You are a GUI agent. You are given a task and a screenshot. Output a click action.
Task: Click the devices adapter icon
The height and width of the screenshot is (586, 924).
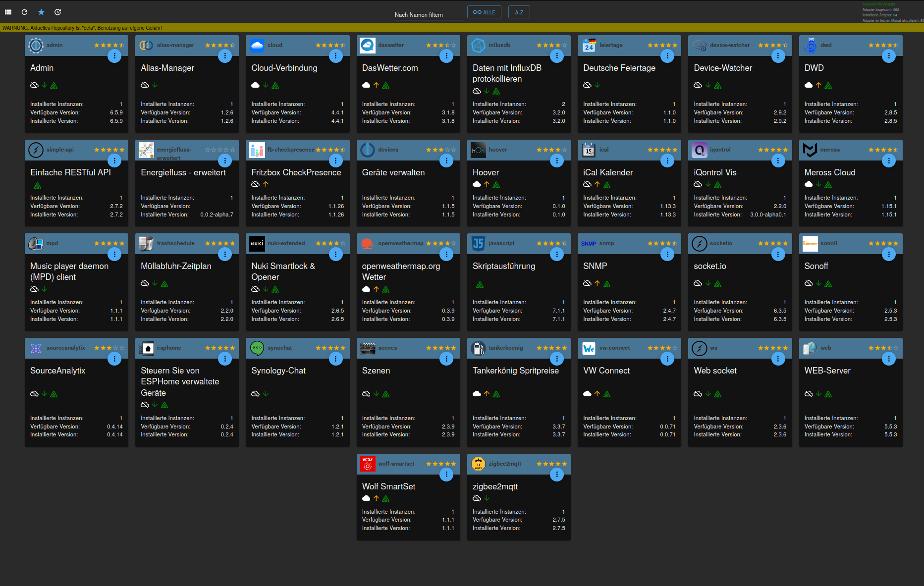pos(368,150)
